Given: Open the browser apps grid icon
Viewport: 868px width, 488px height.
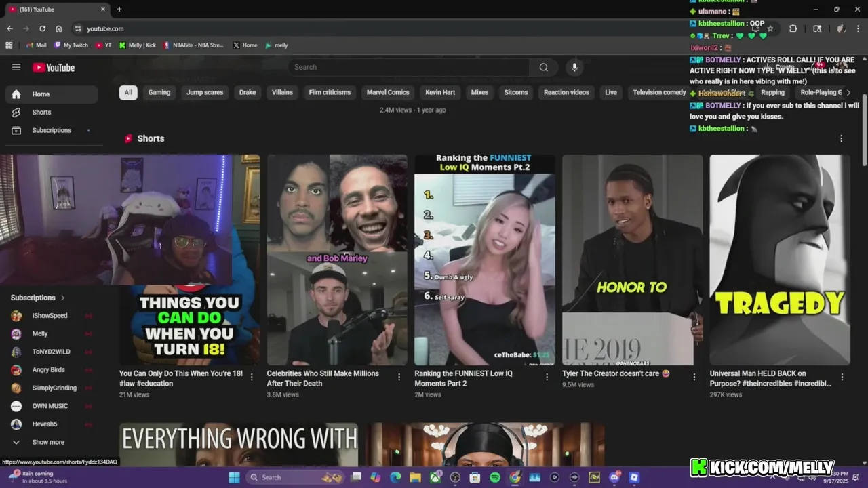Looking at the screenshot, I should tap(9, 45).
